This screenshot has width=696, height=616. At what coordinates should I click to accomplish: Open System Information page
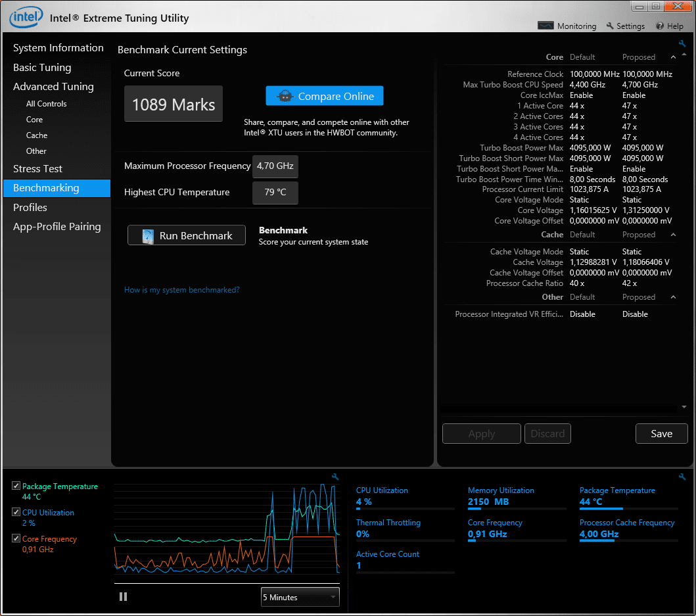tap(58, 47)
